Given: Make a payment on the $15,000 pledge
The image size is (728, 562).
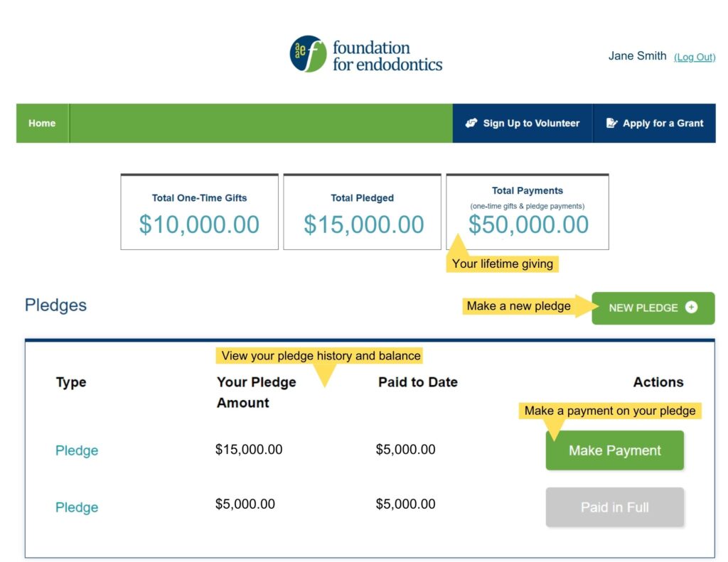Looking at the screenshot, I should [x=614, y=450].
